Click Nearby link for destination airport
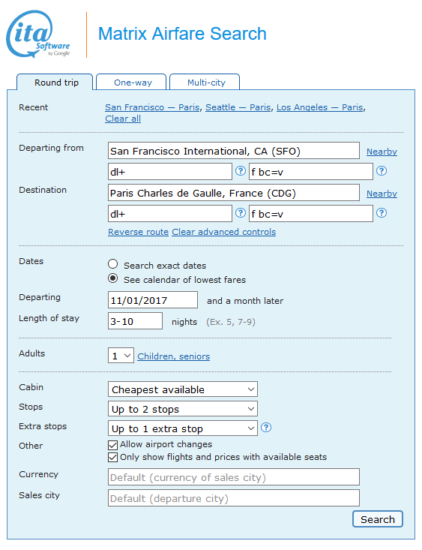422x550 pixels. point(382,194)
